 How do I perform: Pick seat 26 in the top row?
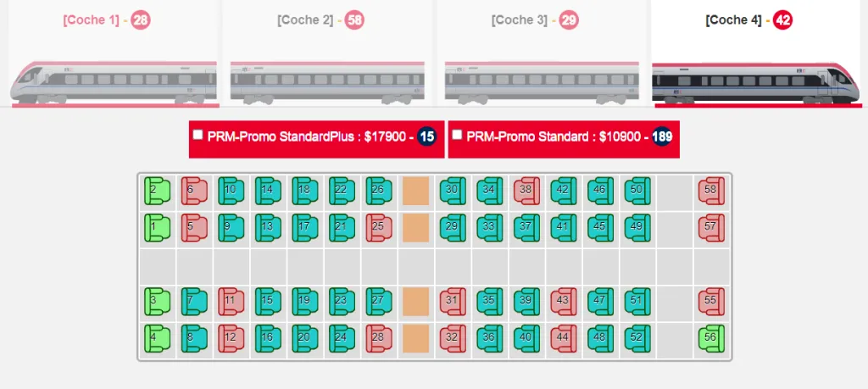[x=379, y=191]
